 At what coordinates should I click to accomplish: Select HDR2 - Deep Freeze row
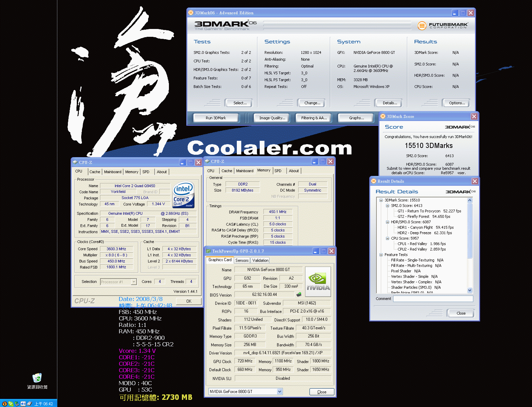(x=425, y=233)
